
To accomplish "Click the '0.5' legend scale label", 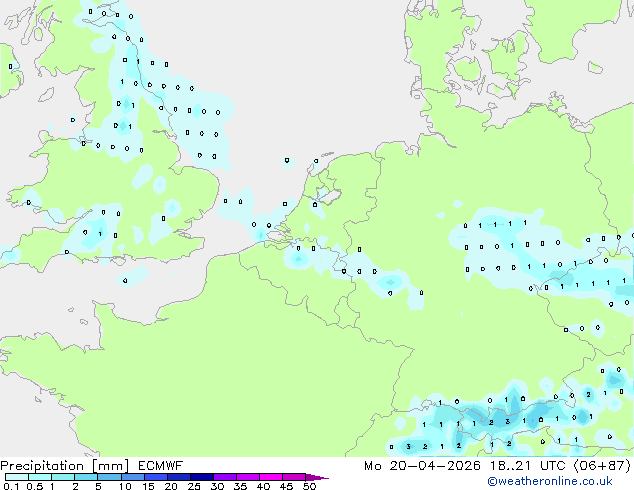I will (35, 486).
